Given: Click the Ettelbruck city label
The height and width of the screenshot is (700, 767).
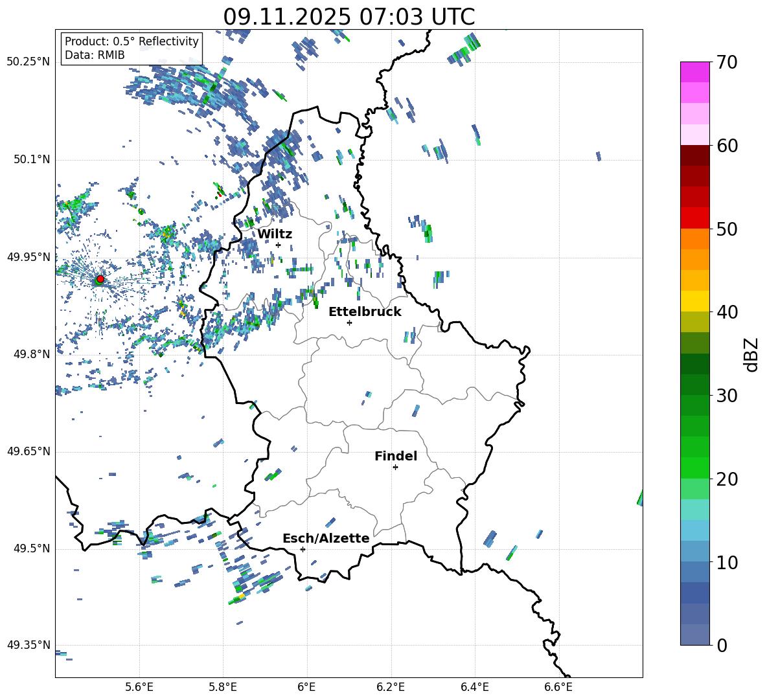Looking at the screenshot, I should 365,312.
